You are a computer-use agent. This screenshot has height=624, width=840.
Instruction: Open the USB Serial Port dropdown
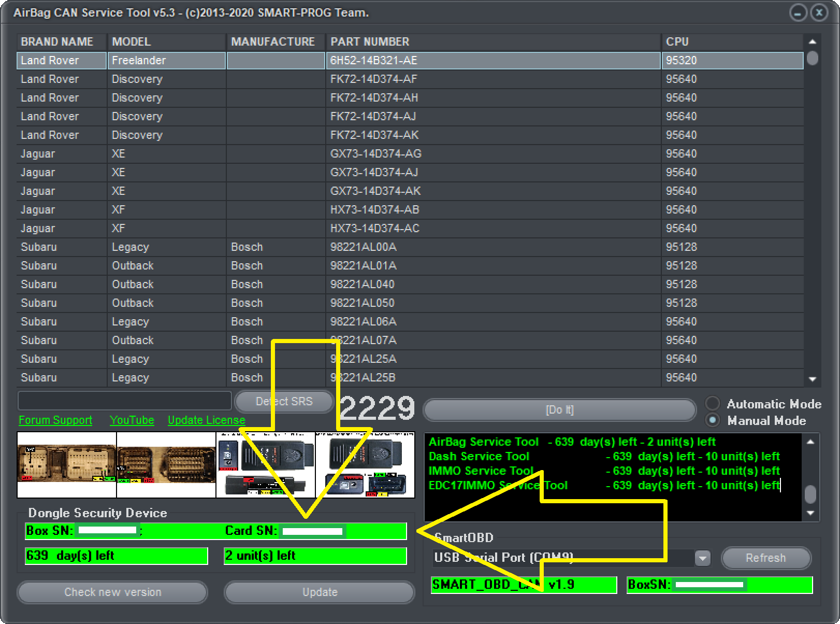pyautogui.click(x=703, y=558)
